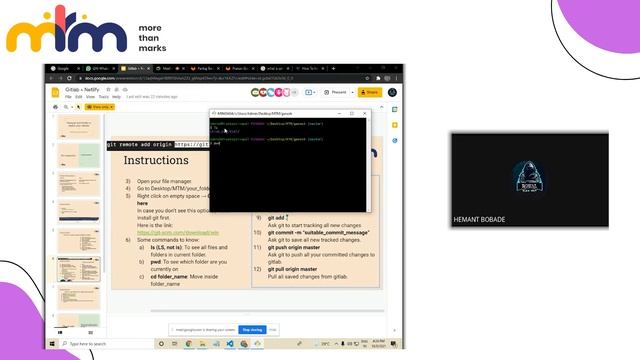Viewport: 640px width, 360px height.
Task: Toggle the microphone icon in system tray
Action: click(x=343, y=344)
